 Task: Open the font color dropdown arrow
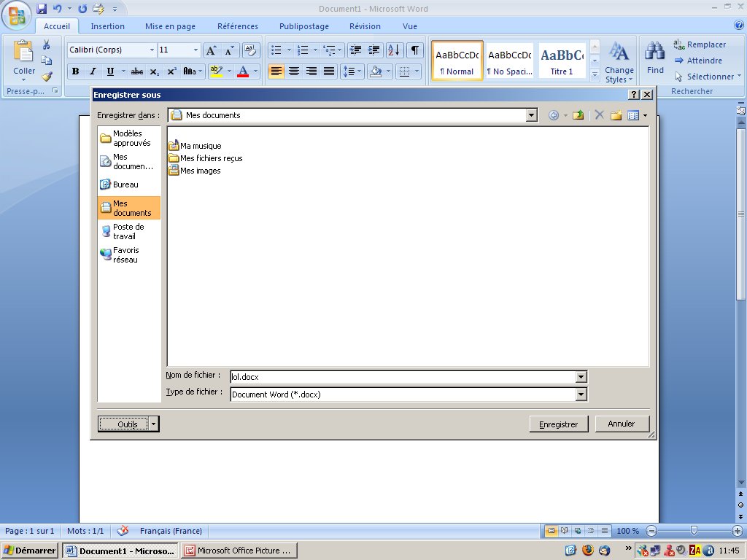coord(256,71)
